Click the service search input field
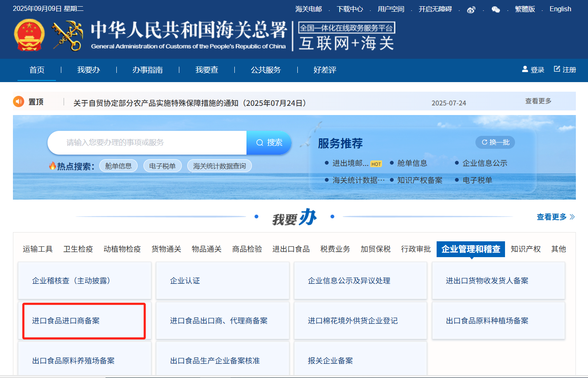The image size is (588, 378). (x=147, y=143)
